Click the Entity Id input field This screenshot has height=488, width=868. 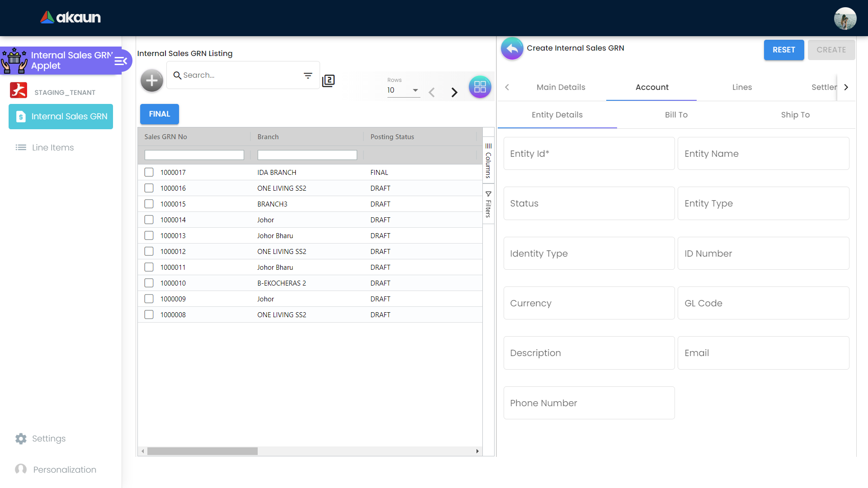click(x=589, y=154)
